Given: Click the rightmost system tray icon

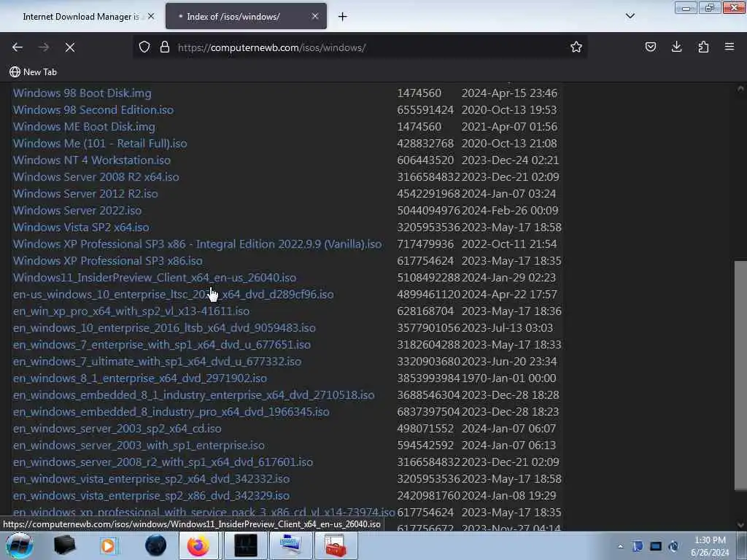Looking at the screenshot, I should coord(673,546).
